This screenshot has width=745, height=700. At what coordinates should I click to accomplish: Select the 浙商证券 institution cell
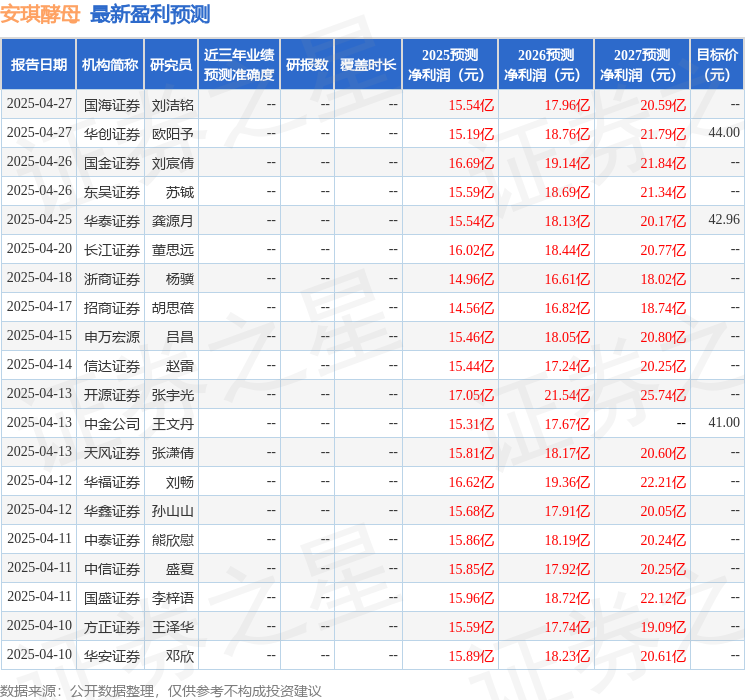(x=112, y=279)
